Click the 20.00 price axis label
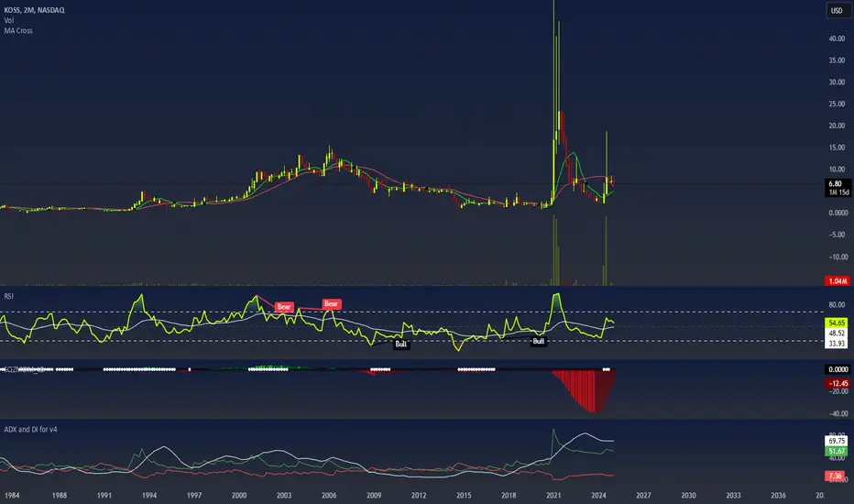The height and width of the screenshot is (504, 854). (838, 126)
